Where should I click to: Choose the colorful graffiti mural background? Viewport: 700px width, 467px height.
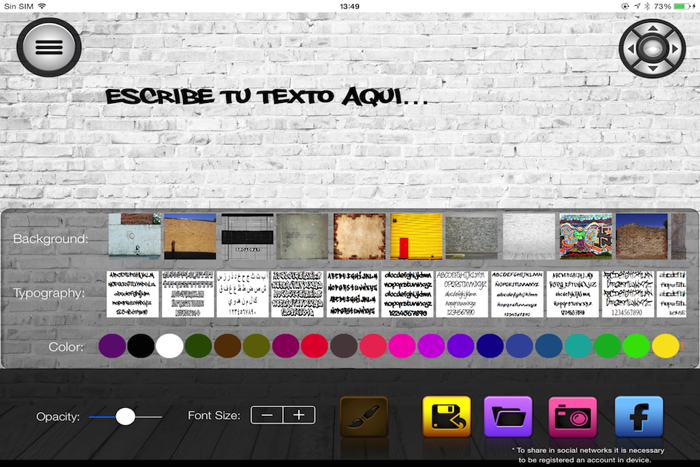pyautogui.click(x=586, y=236)
